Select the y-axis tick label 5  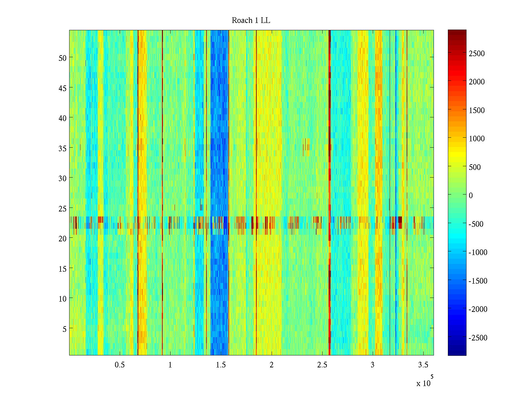[64, 329]
